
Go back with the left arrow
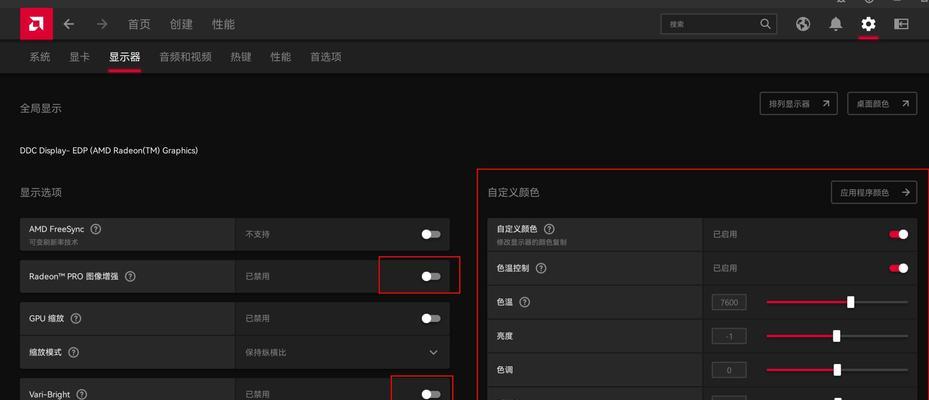pos(69,24)
